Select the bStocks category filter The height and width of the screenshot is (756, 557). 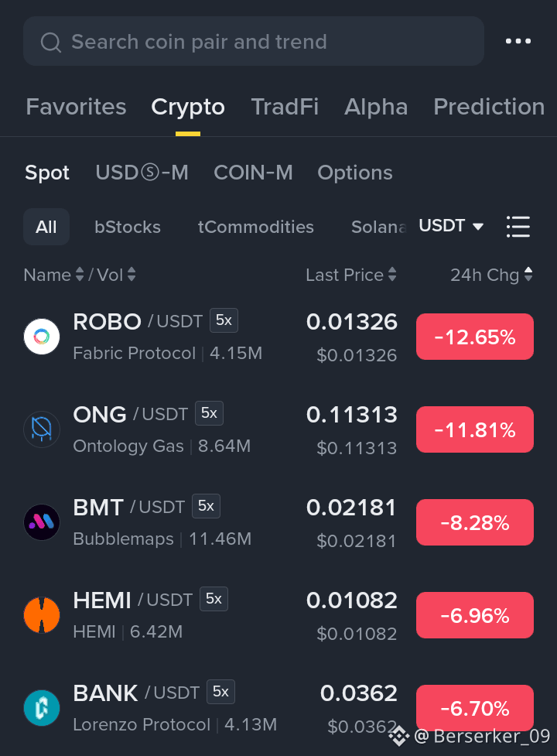pos(128,227)
